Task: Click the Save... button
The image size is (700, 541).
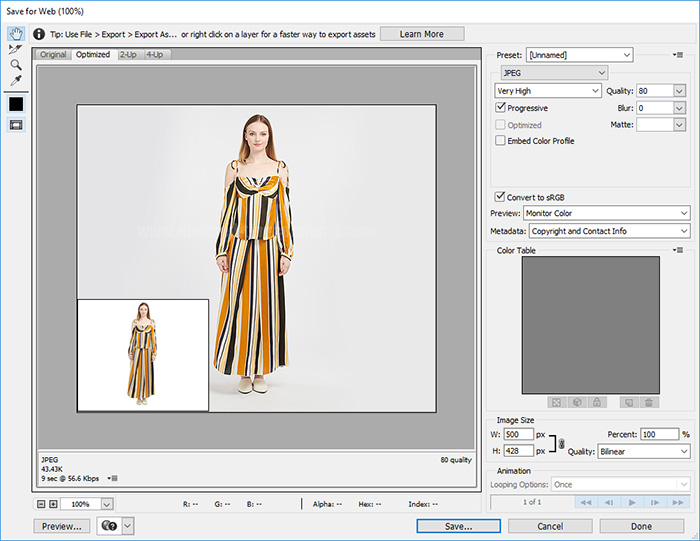Action: coord(458,526)
